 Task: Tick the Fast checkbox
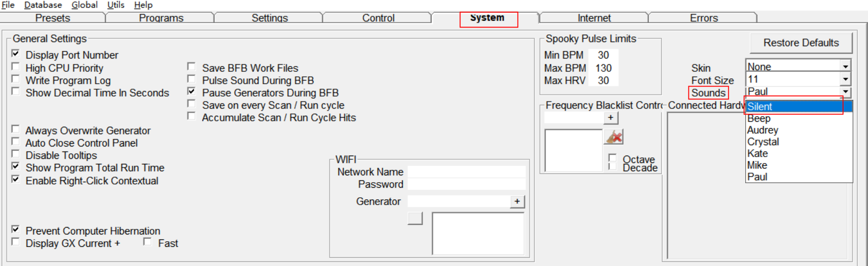coord(147,242)
